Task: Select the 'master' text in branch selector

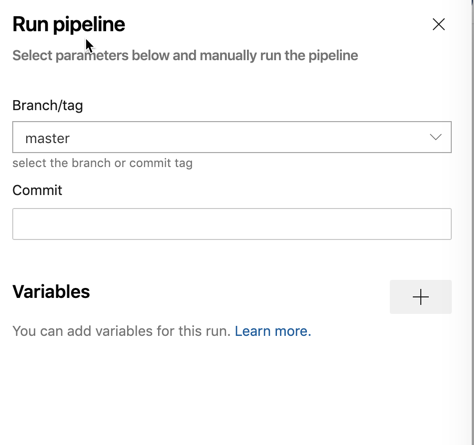Action: [47, 138]
